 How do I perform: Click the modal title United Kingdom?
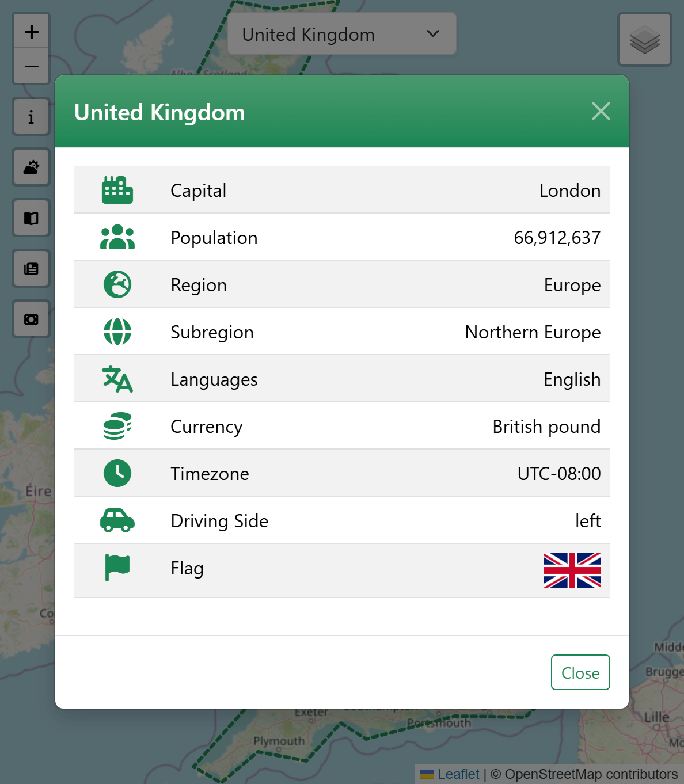(159, 112)
